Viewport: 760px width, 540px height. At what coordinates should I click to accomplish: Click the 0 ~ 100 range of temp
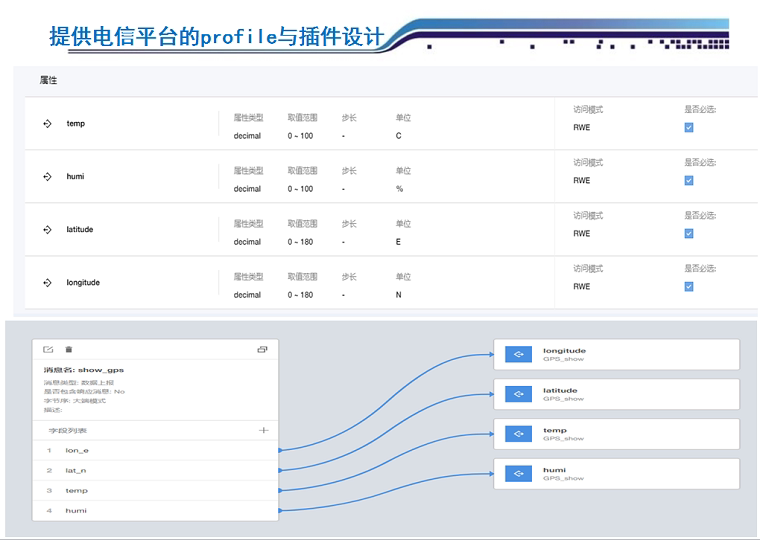click(x=300, y=136)
